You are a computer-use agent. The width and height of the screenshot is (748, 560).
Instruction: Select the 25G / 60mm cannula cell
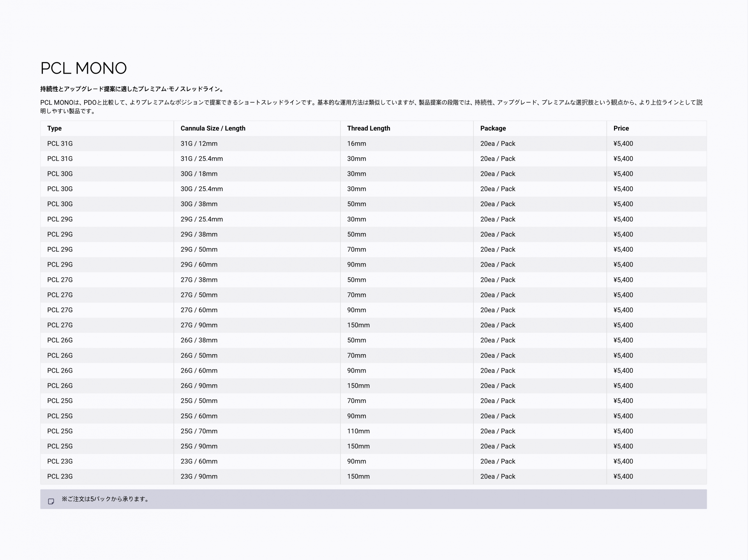point(257,416)
